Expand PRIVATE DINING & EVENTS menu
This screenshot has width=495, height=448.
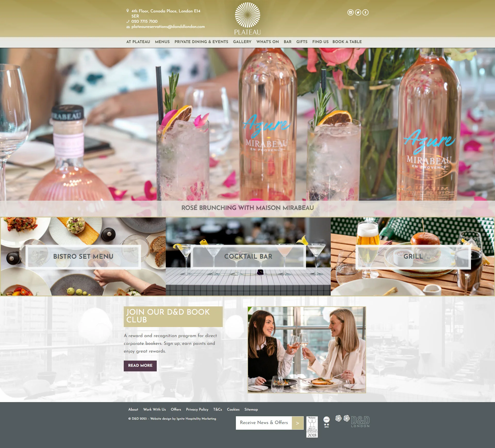[x=201, y=42]
